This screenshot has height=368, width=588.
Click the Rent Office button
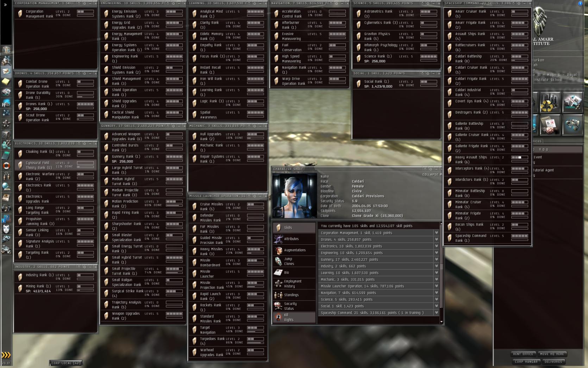pos(523,354)
